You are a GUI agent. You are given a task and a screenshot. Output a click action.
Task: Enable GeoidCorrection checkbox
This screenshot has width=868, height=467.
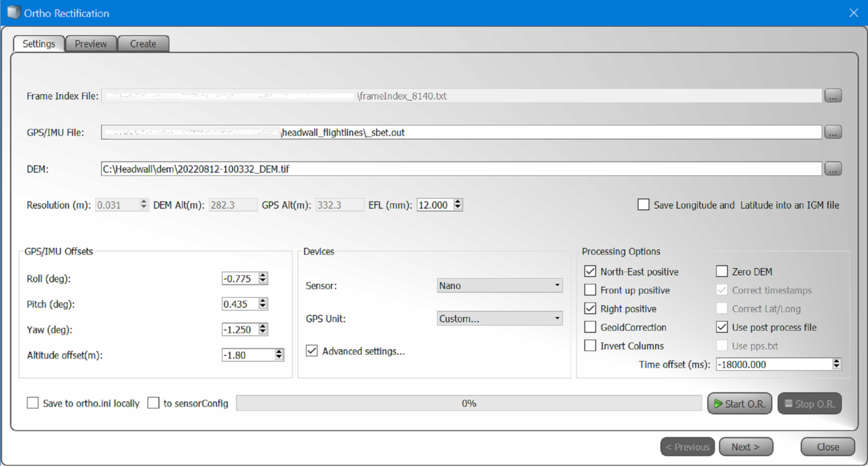point(590,328)
